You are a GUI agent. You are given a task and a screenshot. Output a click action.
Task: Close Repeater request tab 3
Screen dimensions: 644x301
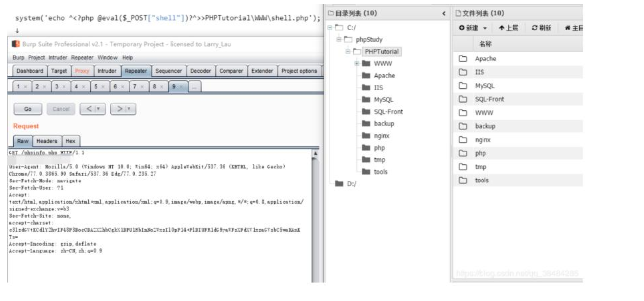pos(64,87)
